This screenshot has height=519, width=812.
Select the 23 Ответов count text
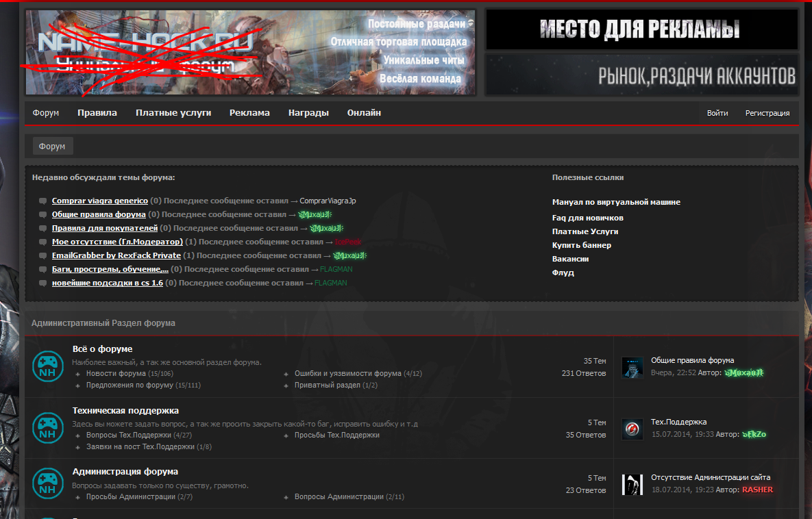click(x=586, y=490)
